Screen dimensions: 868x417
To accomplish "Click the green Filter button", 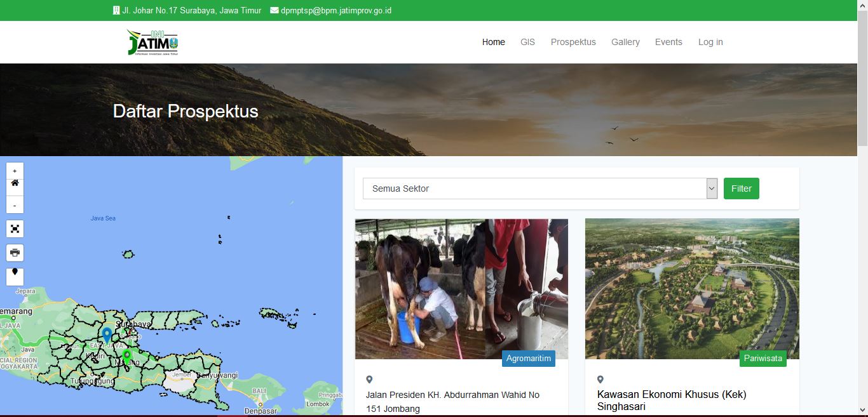I will coord(742,189).
